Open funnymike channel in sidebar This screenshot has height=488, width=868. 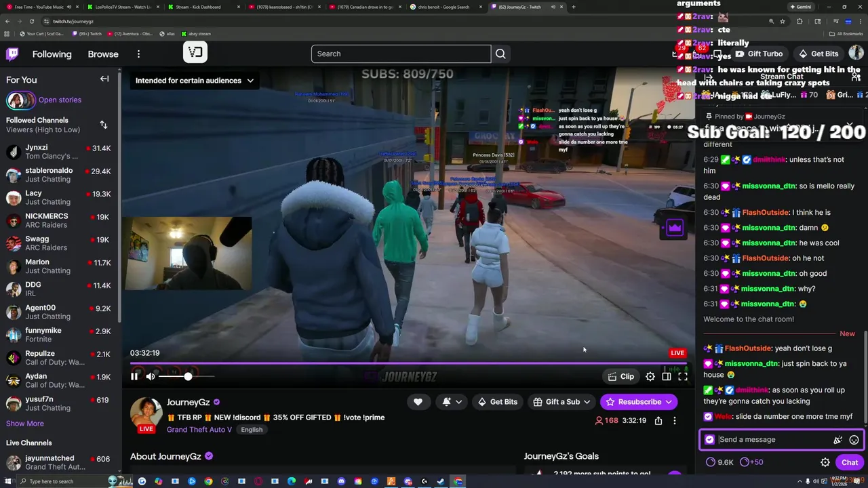[59, 335]
